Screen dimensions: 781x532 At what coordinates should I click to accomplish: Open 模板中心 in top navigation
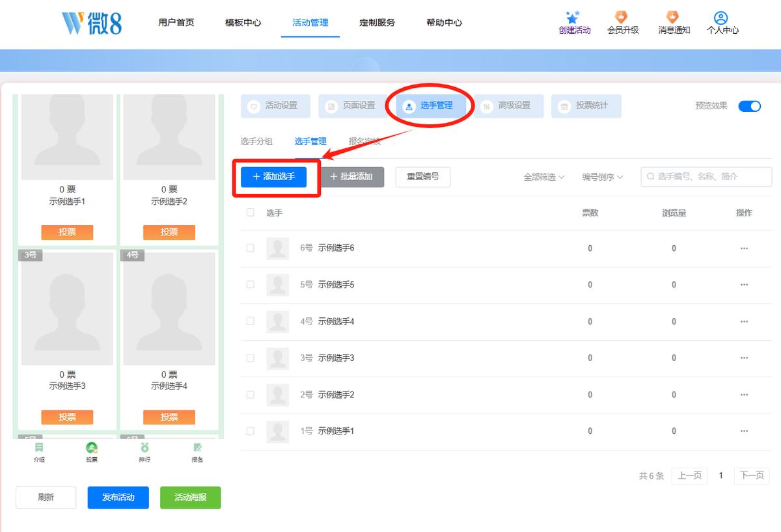(243, 23)
